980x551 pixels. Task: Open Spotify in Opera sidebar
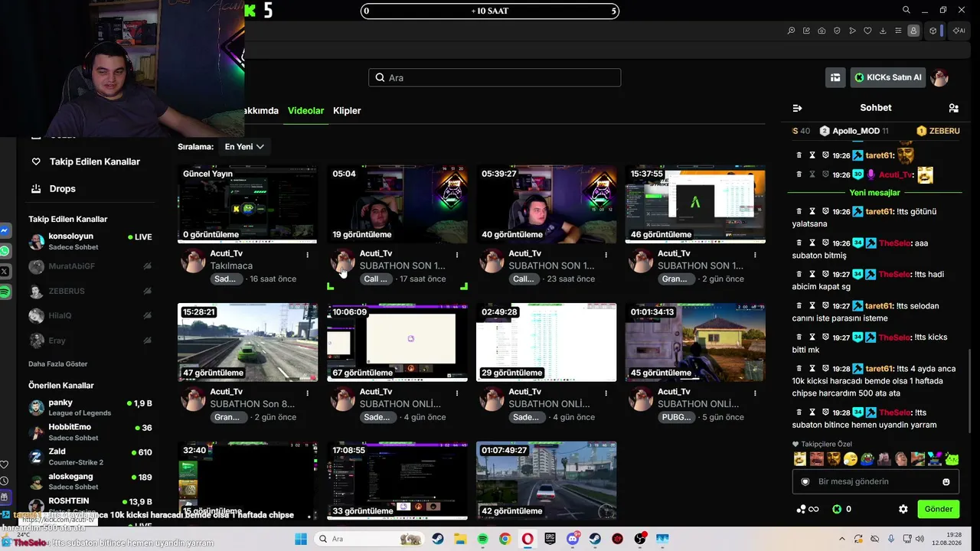(x=5, y=292)
